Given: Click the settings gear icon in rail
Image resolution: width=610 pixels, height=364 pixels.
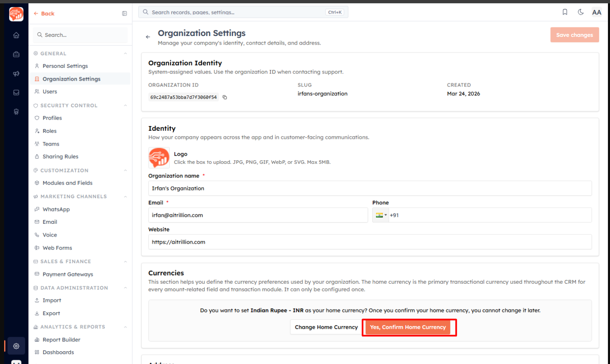Looking at the screenshot, I should (x=16, y=346).
